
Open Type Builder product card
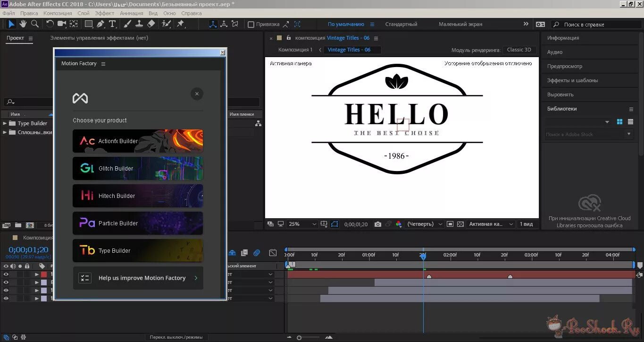[138, 250]
